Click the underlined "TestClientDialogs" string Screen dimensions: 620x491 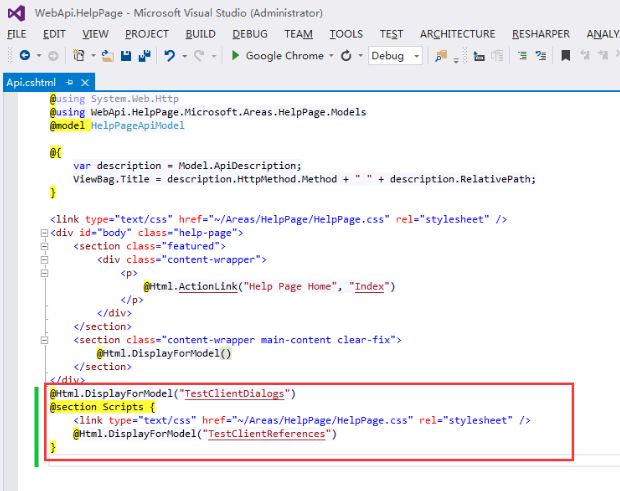click(x=234, y=394)
